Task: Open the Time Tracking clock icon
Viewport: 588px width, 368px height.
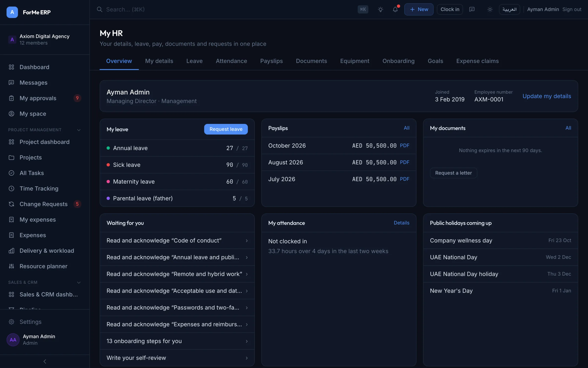Action: [11, 188]
